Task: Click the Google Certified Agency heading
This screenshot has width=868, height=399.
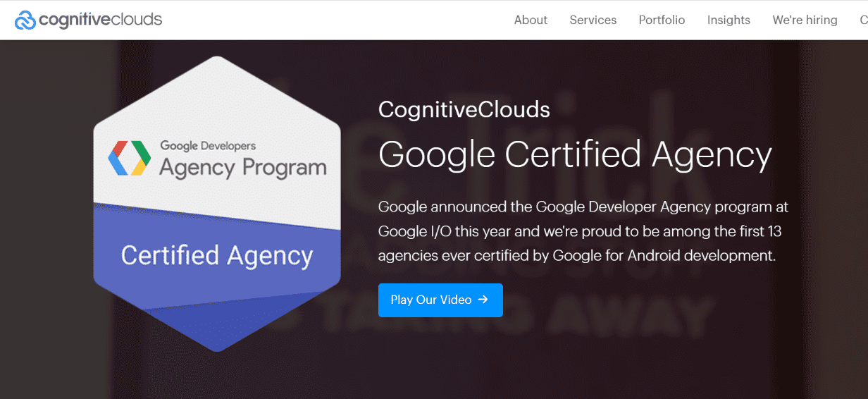Action: pos(575,154)
